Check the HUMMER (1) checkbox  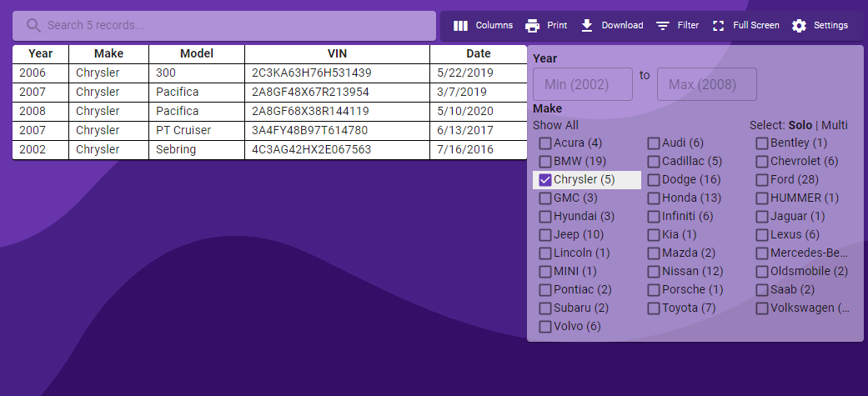tap(762, 198)
